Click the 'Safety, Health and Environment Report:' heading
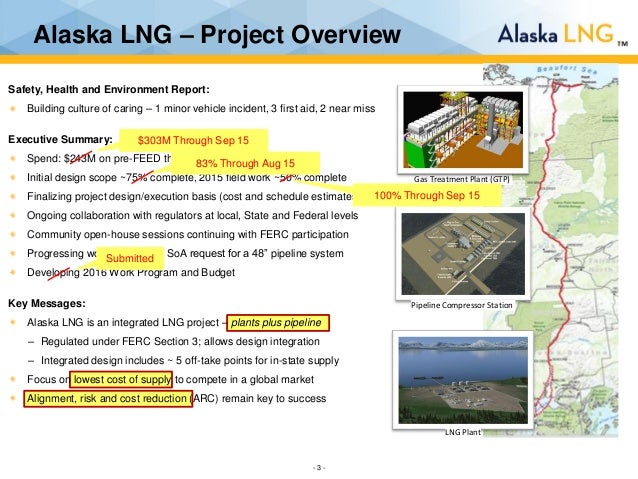Viewport: 638px width, 479px height. pos(109,89)
